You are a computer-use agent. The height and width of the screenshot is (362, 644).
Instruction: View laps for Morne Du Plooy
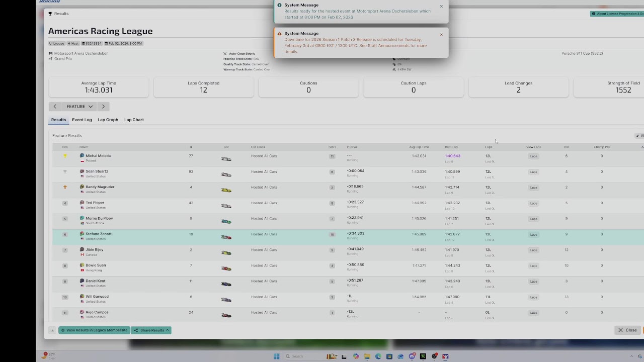[x=534, y=219]
